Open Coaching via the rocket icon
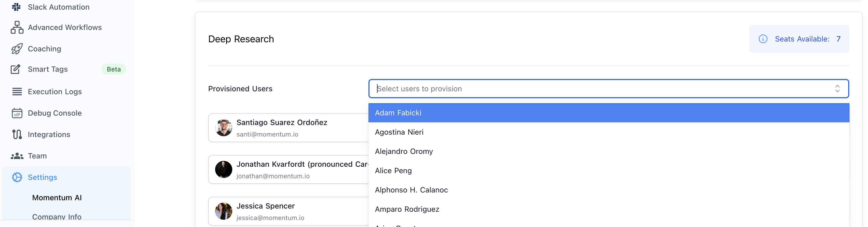Screen dimensions: 868x227 [x=16, y=48]
